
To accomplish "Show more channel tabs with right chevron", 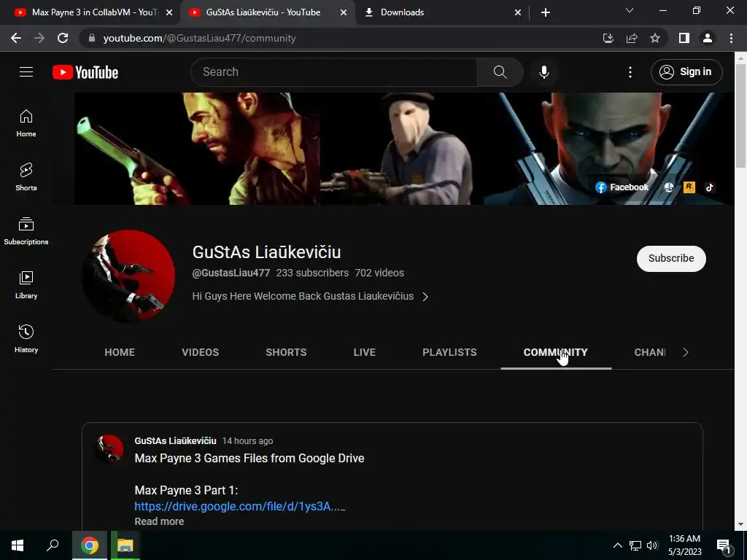I will (686, 352).
